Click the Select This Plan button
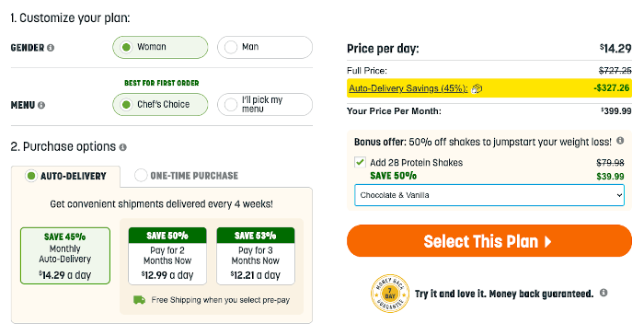This screenshot has width=644, height=335. [x=489, y=241]
